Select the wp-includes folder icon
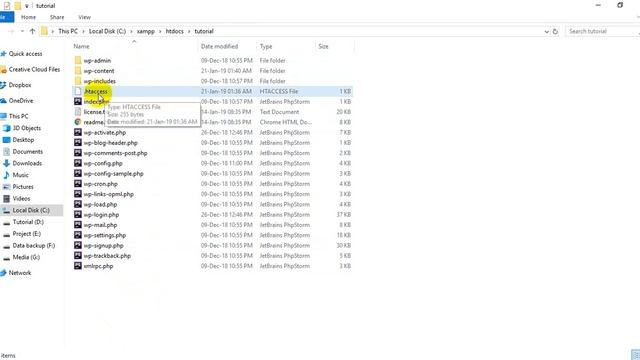The width and height of the screenshot is (640, 360). click(x=78, y=81)
